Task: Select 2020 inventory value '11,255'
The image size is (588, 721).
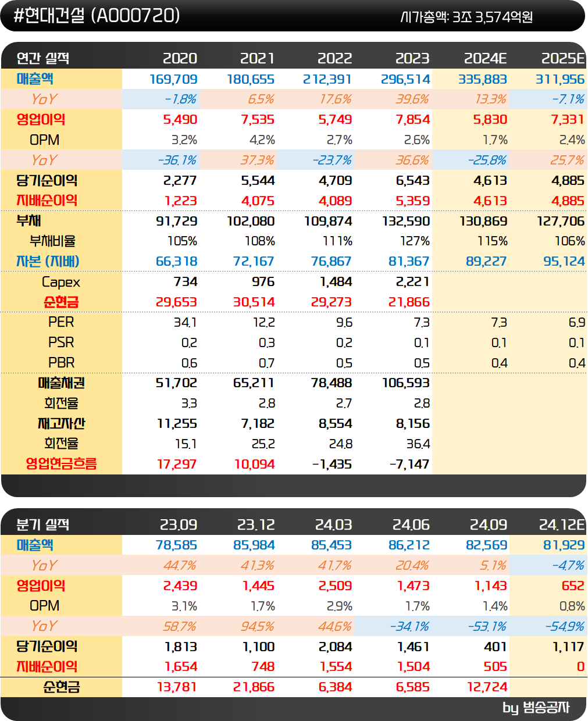Action: pyautogui.click(x=177, y=423)
